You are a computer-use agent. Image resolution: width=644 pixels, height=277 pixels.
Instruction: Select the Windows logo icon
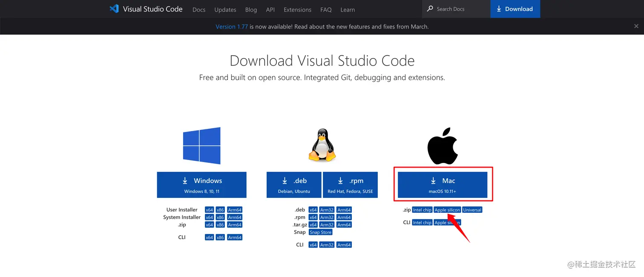(201, 145)
